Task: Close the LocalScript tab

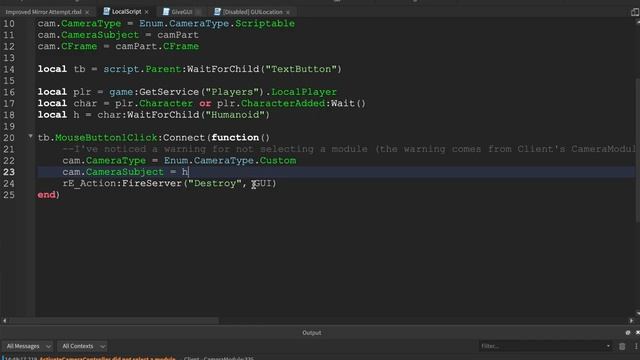Action: 147,12
